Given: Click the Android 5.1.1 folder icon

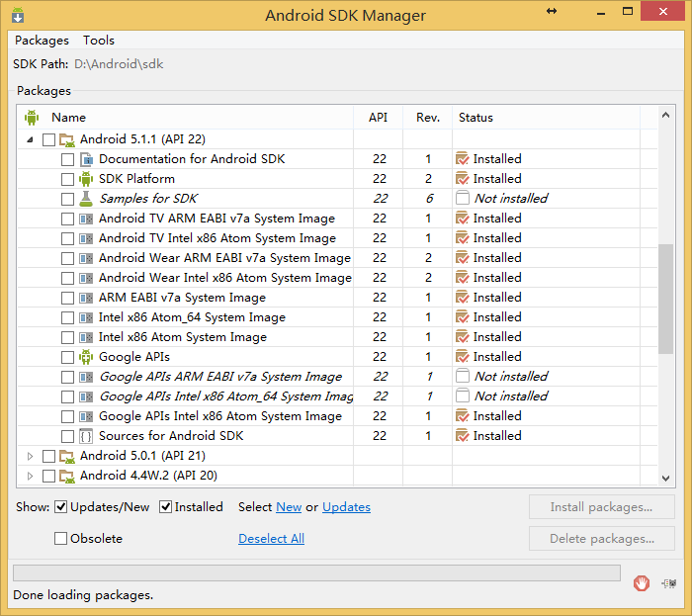Looking at the screenshot, I should pos(67,140).
